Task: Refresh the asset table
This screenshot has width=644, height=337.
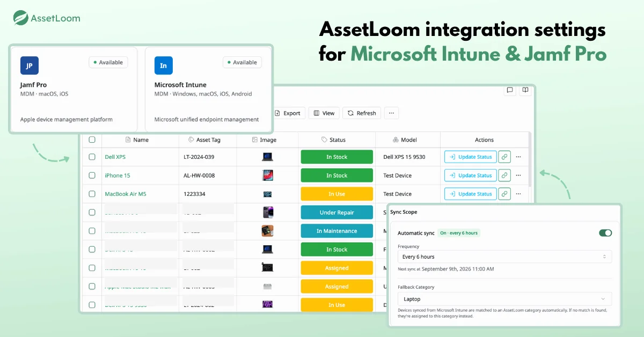Action: point(362,113)
